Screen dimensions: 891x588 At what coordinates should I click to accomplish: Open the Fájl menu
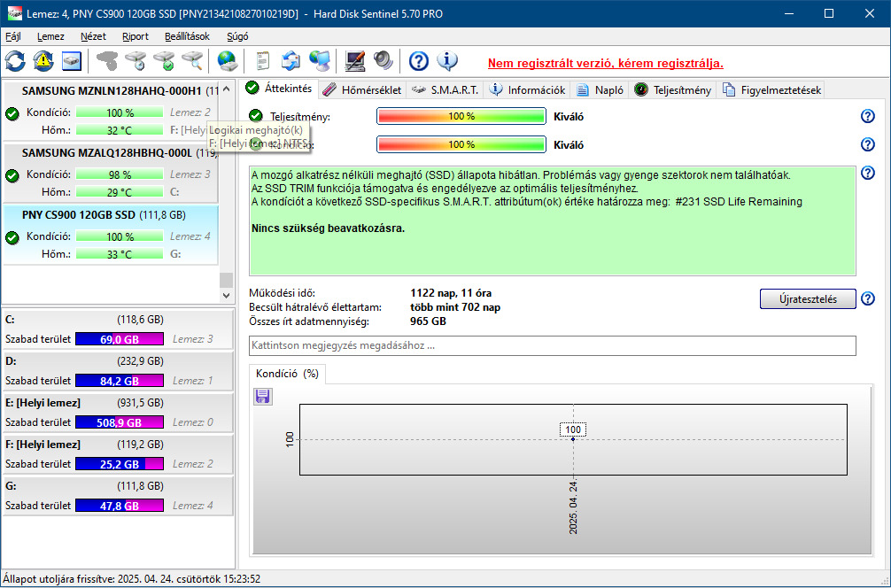pyautogui.click(x=13, y=36)
